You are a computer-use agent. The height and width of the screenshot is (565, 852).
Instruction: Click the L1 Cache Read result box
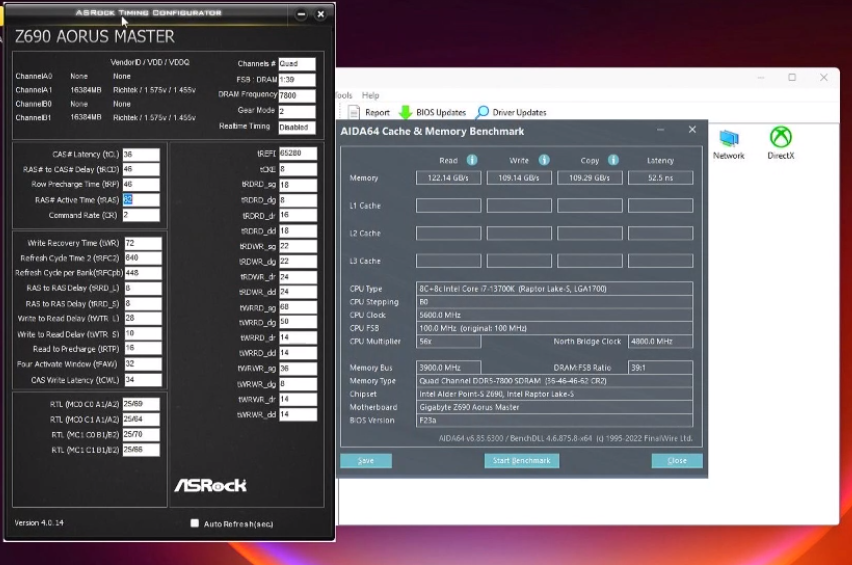pos(448,205)
